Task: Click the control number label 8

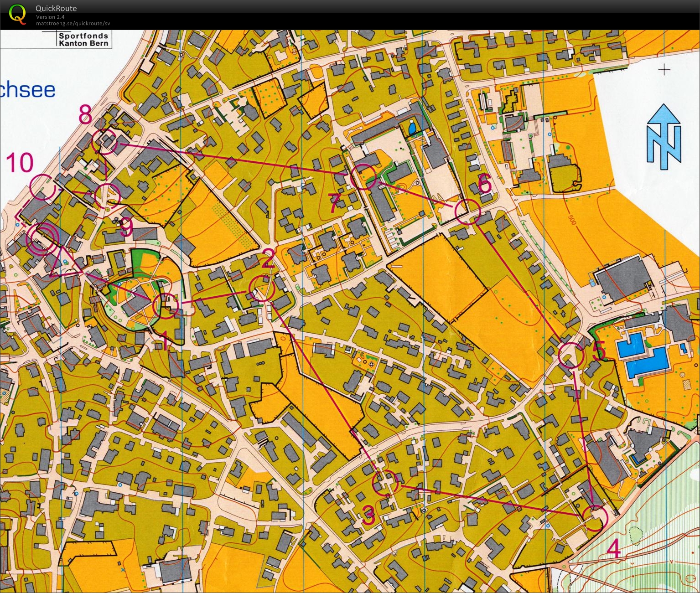Action: pos(86,114)
